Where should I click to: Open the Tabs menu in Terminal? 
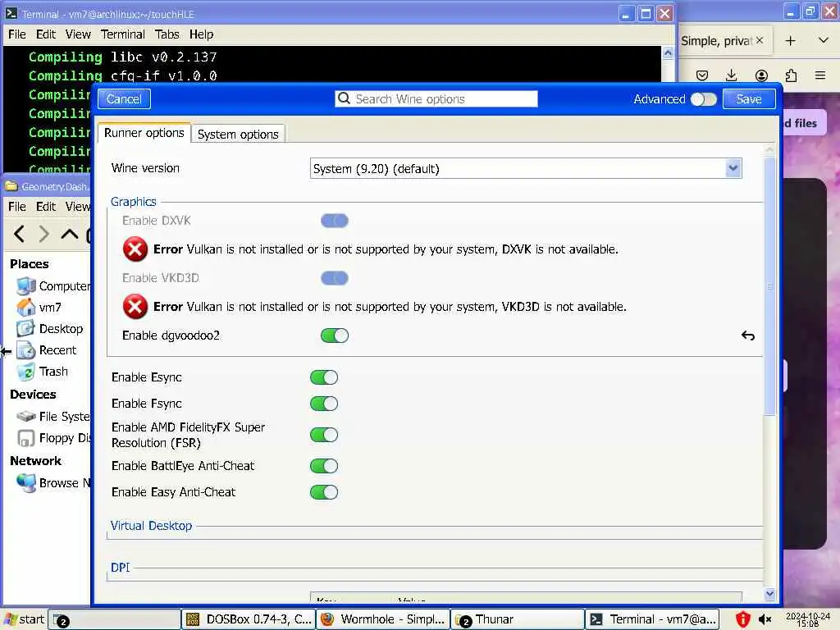pos(167,34)
